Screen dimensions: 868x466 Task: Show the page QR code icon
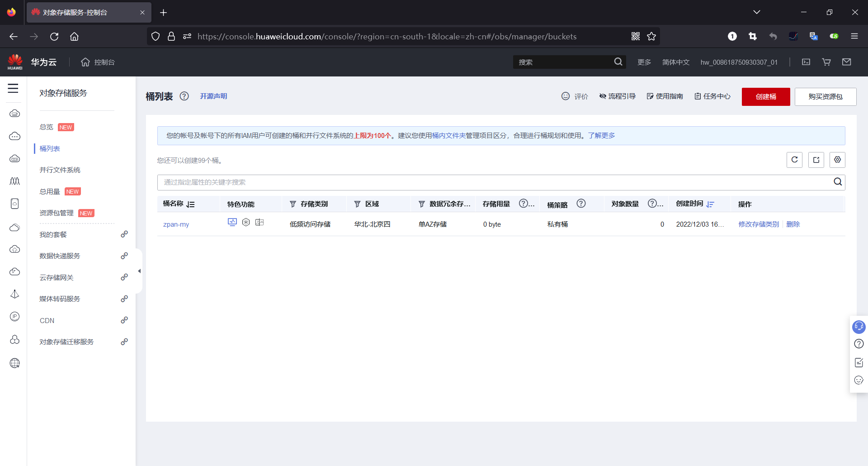[x=636, y=36]
